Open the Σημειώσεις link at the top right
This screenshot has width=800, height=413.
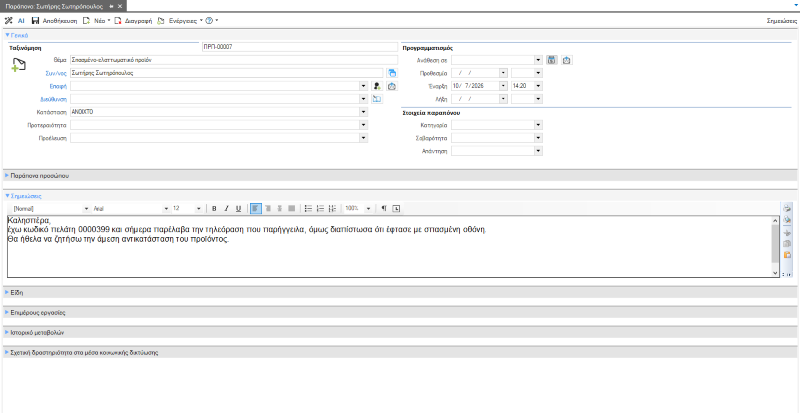pos(782,21)
